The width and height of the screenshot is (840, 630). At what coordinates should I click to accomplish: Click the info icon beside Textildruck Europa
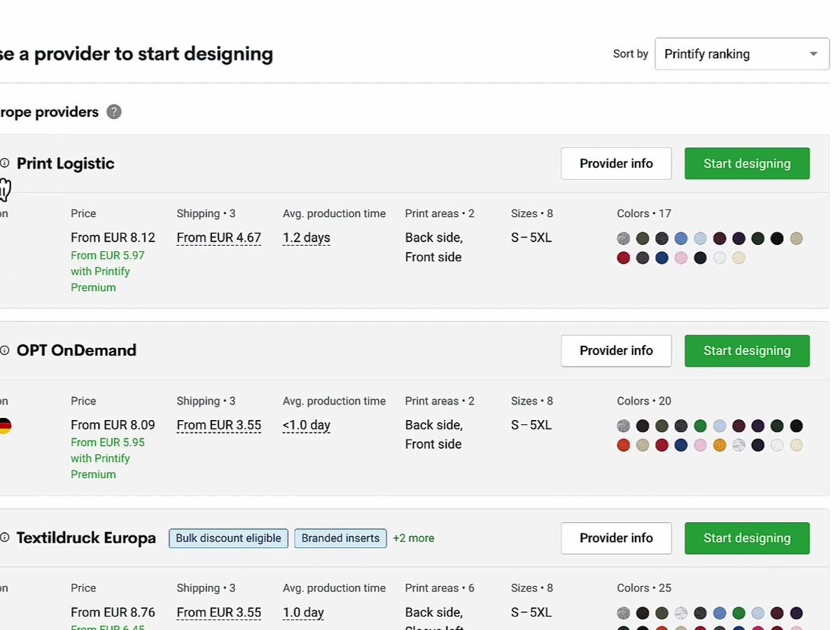click(5, 538)
